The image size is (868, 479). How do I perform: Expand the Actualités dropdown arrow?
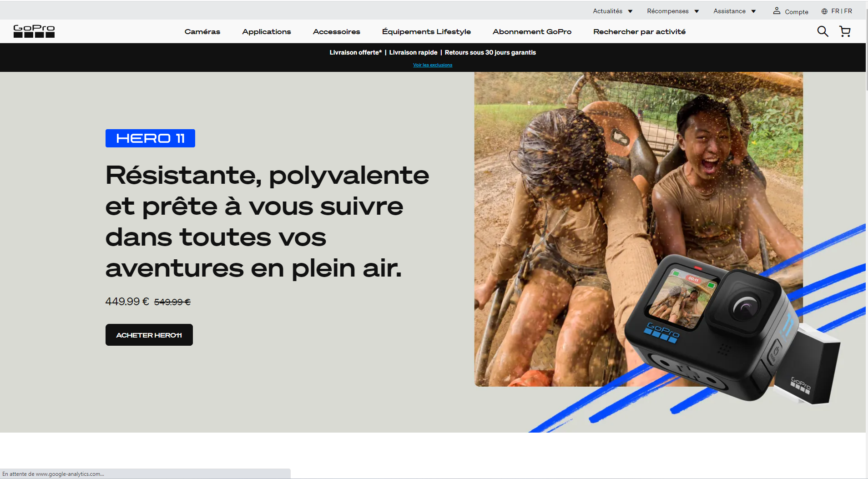pos(630,11)
